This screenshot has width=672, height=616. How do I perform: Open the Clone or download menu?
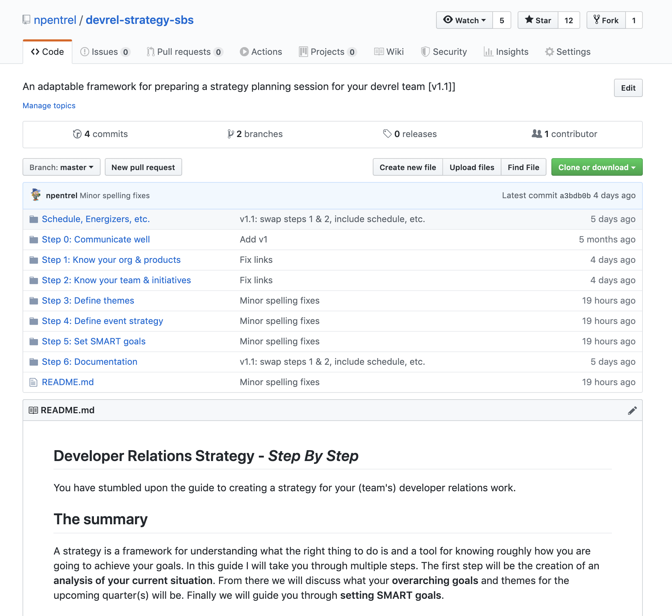pos(596,167)
